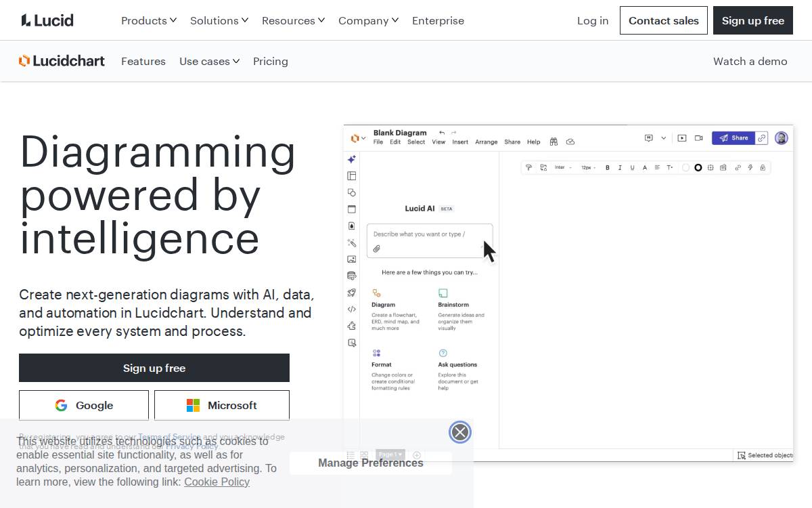The height and width of the screenshot is (508, 812).
Task: Click the video camera icon
Action: [699, 138]
